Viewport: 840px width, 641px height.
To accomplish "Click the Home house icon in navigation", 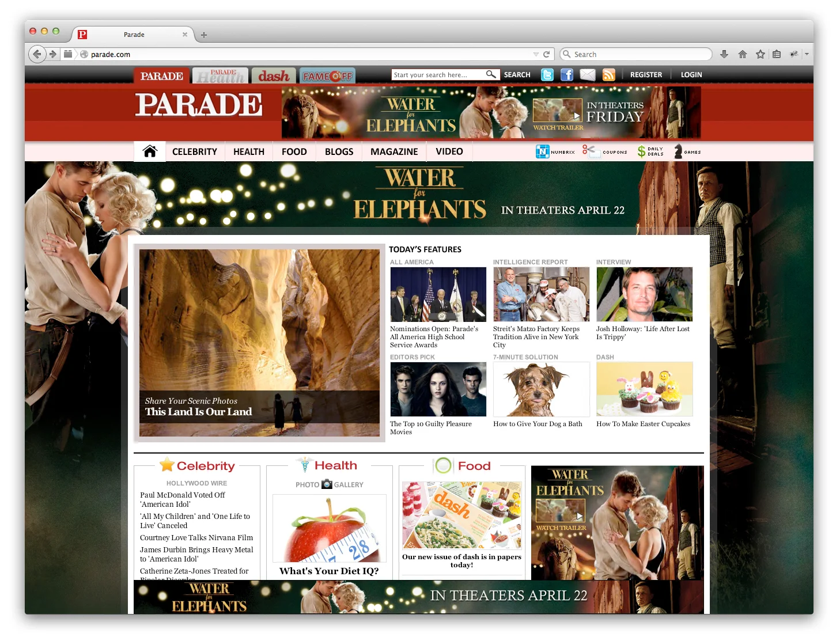I will 150,151.
